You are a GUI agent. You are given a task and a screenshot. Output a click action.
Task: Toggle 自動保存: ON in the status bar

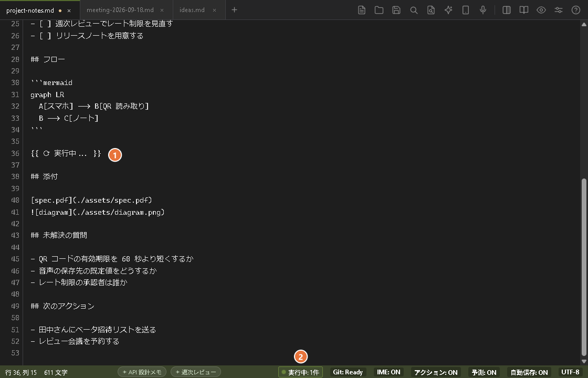(529, 372)
